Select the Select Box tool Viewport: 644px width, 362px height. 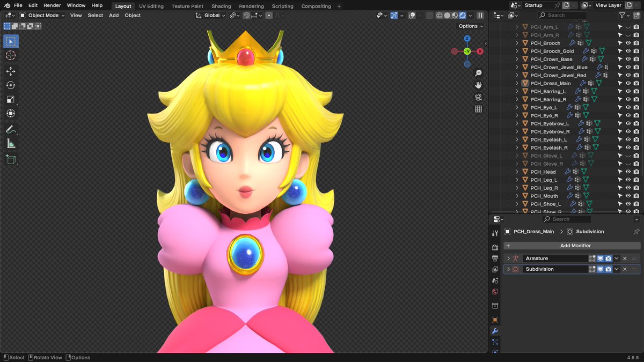click(x=11, y=41)
